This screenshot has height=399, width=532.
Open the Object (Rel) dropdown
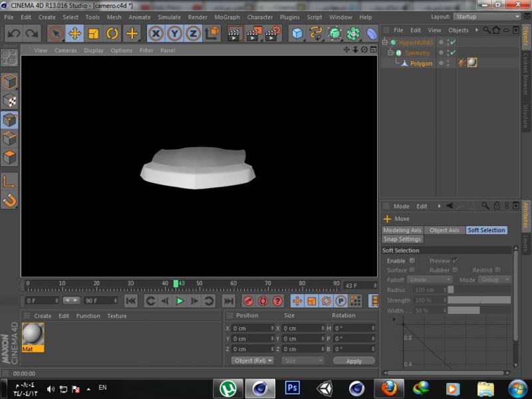tap(253, 360)
